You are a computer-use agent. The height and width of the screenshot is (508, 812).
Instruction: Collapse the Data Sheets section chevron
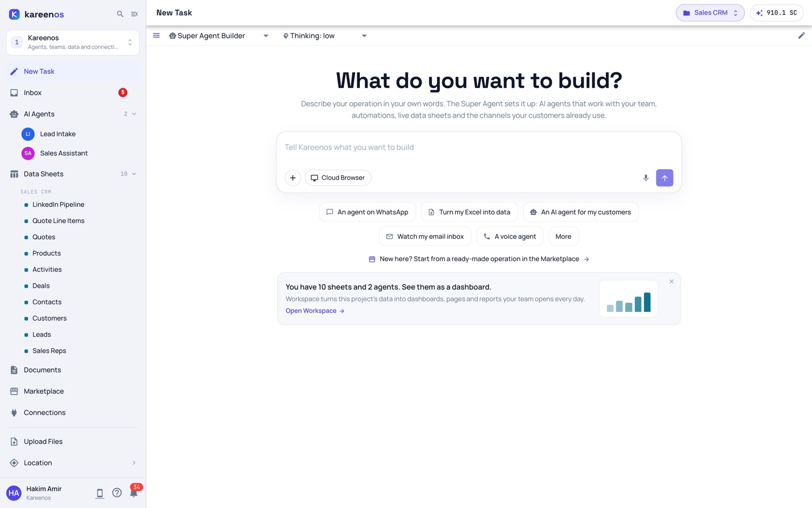(134, 174)
